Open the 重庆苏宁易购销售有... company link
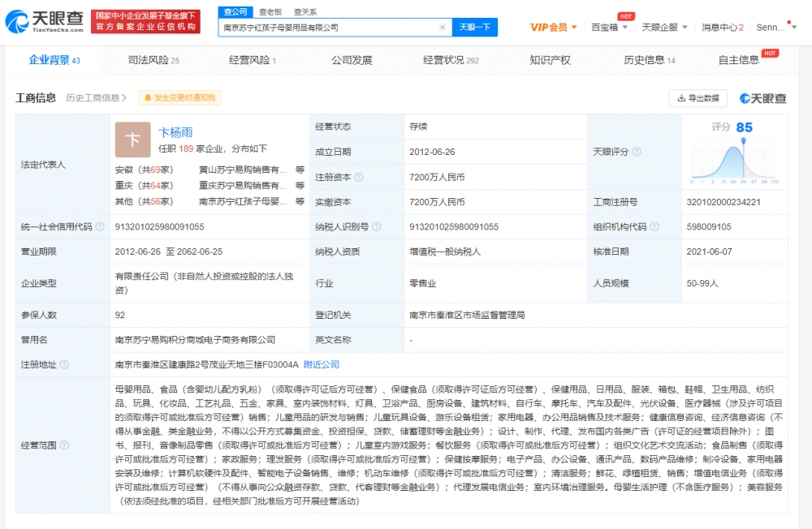Viewport: 812px width, 529px height. (x=243, y=185)
